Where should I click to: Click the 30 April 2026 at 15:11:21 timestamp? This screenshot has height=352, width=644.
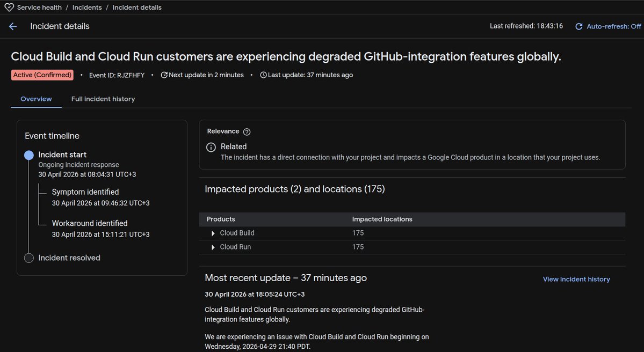[x=100, y=234]
